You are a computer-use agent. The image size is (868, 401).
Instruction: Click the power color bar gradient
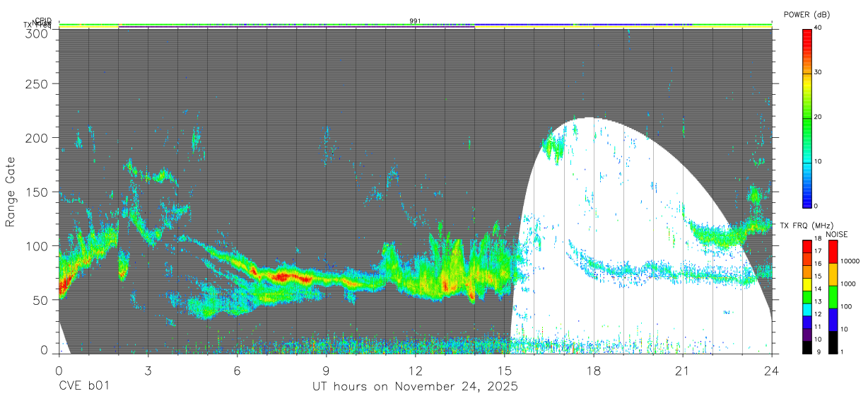click(807, 117)
